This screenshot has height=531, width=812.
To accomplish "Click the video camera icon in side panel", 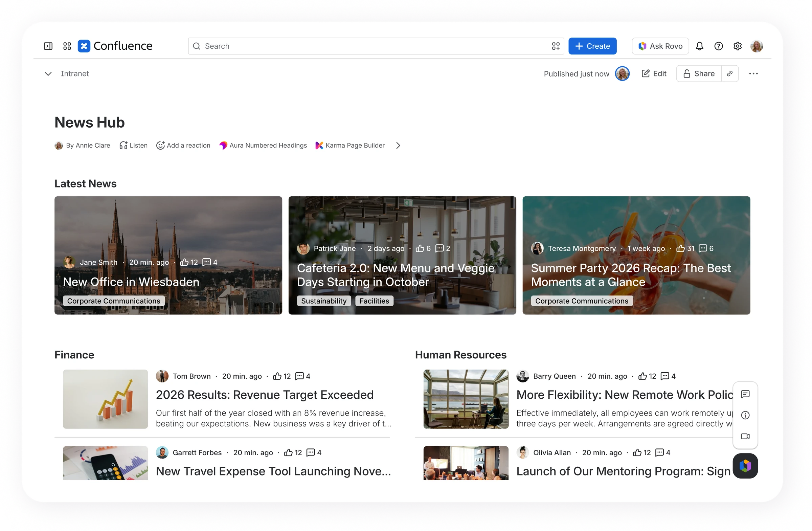I will [x=745, y=437].
